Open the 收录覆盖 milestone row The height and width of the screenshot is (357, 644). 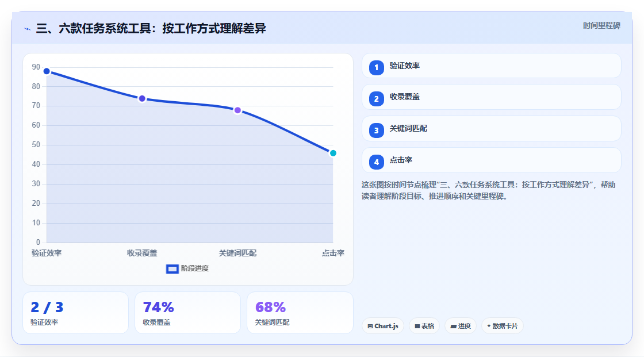491,97
